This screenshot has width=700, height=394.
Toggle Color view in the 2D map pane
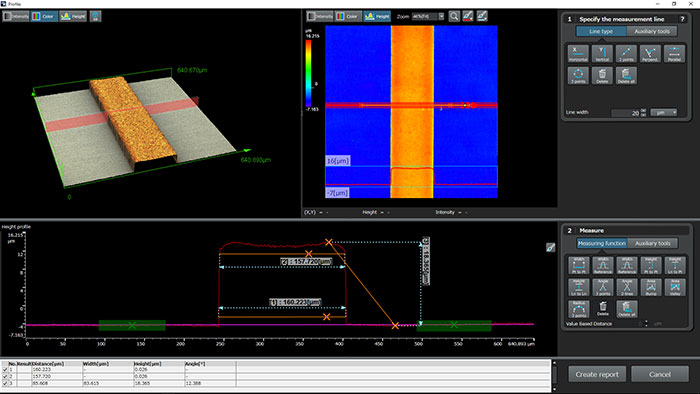348,17
